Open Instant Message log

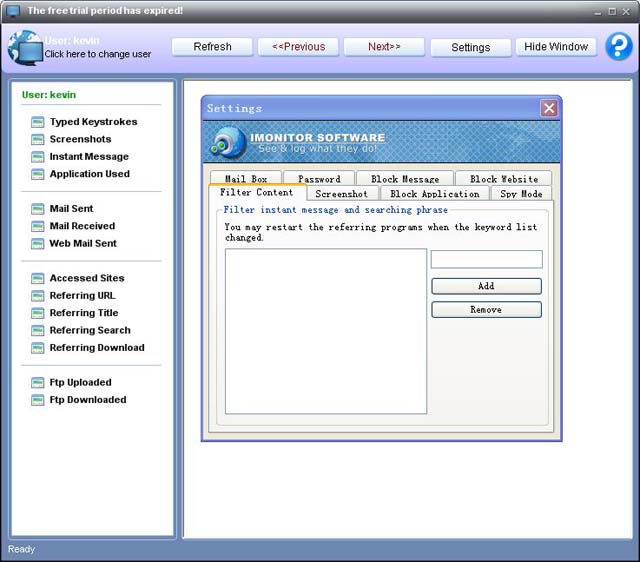point(89,156)
